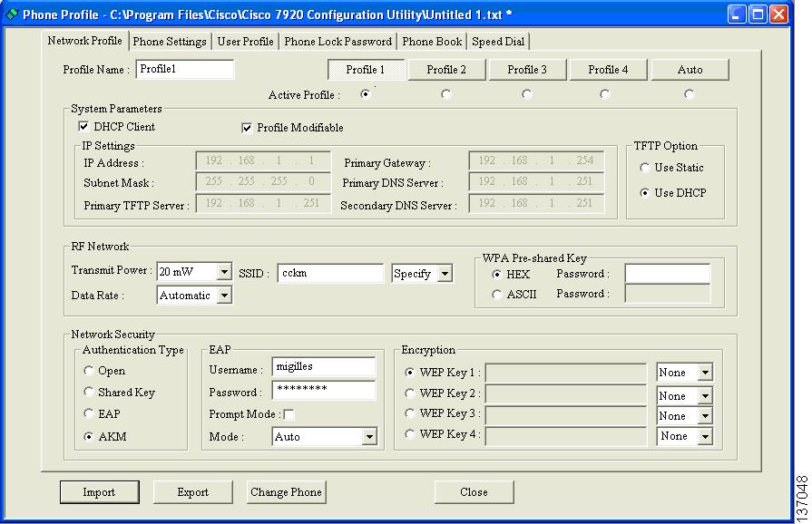The image size is (812, 524).
Task: Select AKM authentication type
Action: [89, 437]
